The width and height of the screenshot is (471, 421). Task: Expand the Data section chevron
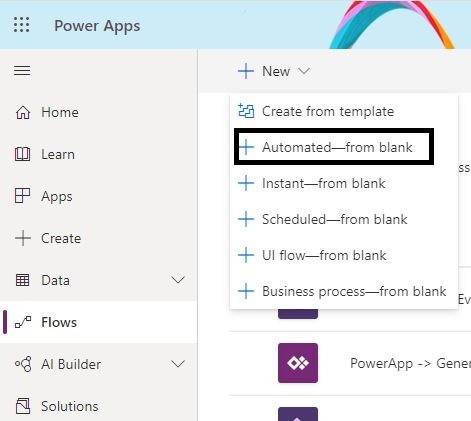pos(178,280)
